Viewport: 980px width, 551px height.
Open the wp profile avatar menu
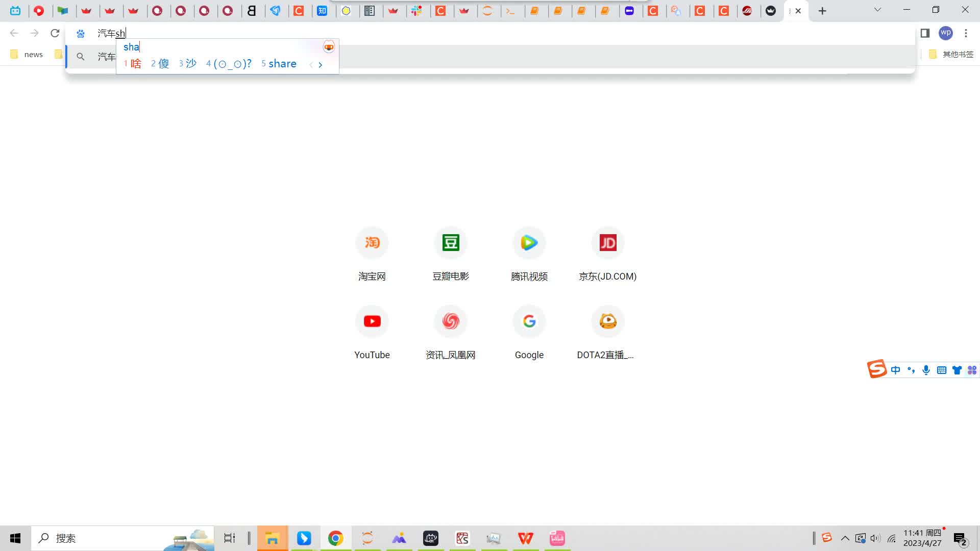click(x=946, y=33)
